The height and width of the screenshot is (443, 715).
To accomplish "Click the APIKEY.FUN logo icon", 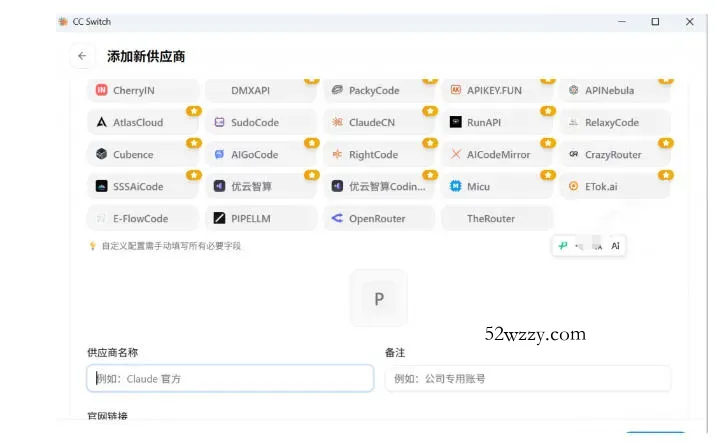I will coord(456,90).
